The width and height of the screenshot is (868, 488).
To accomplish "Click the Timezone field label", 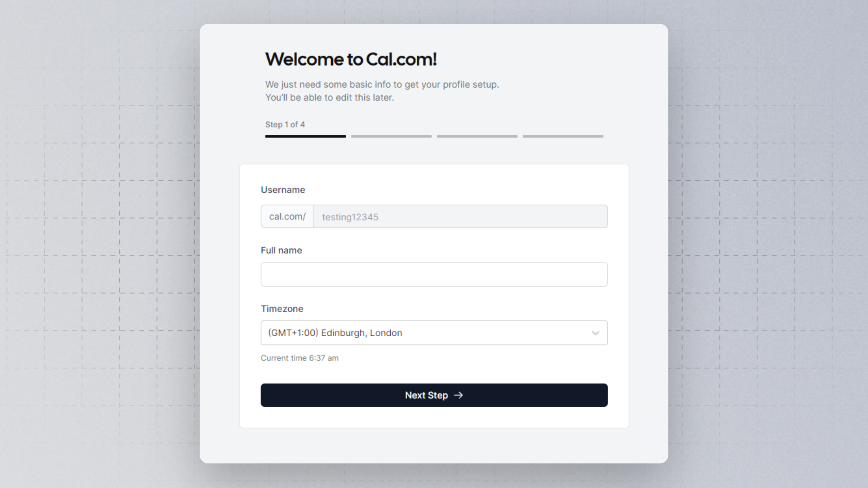I will (282, 309).
